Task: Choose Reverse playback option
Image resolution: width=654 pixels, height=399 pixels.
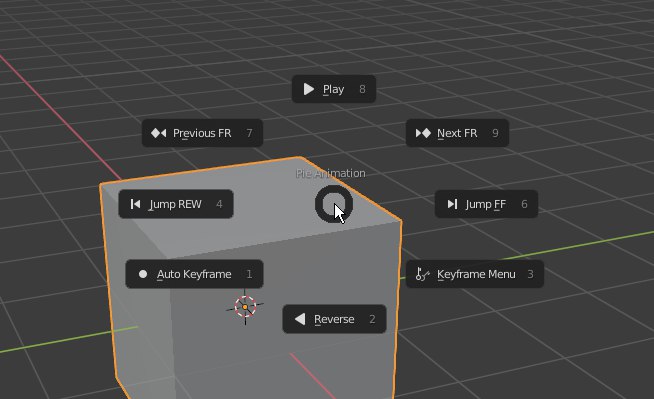Action: [x=335, y=319]
